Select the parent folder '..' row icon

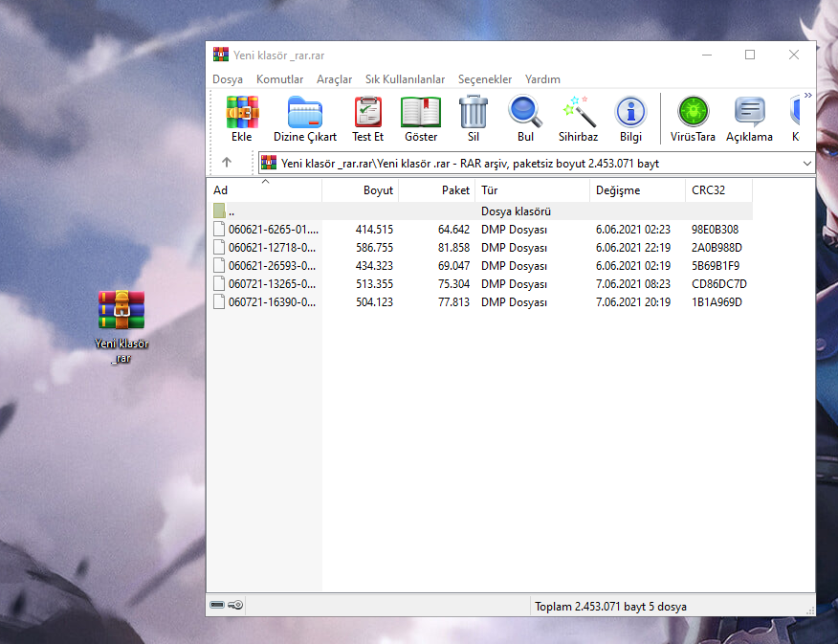point(219,211)
